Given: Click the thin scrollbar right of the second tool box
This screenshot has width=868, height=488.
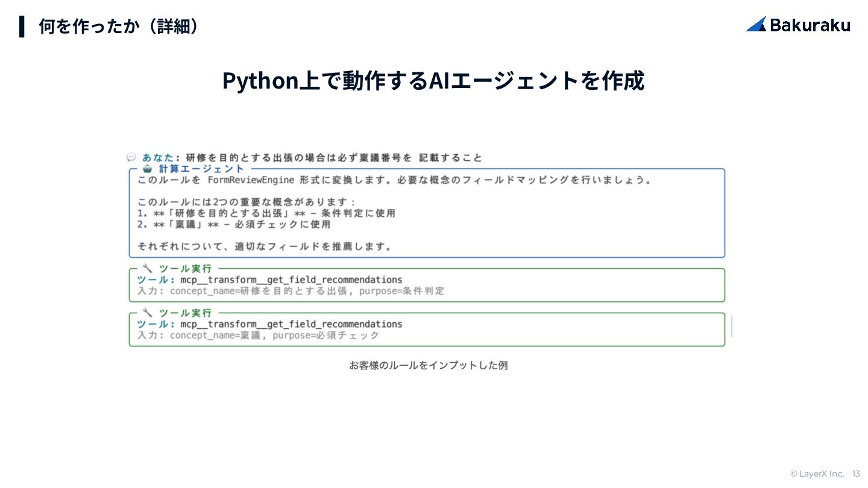Looking at the screenshot, I should click(732, 327).
